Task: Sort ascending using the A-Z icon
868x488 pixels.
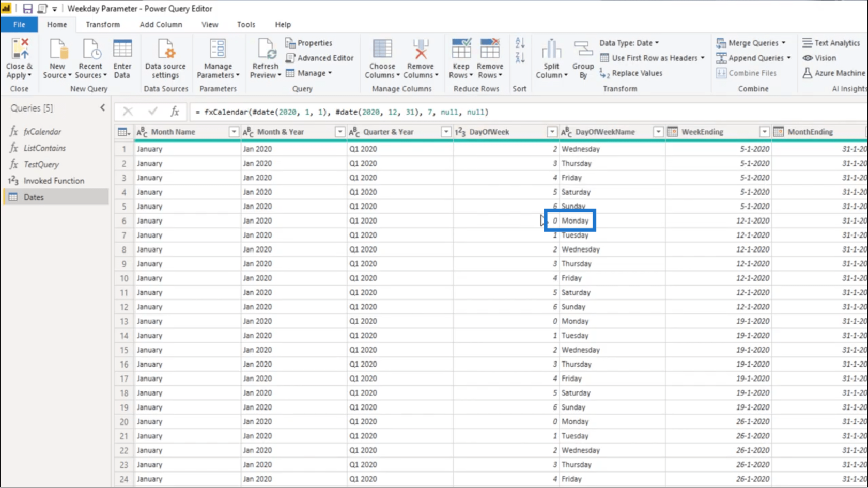Action: click(x=520, y=43)
